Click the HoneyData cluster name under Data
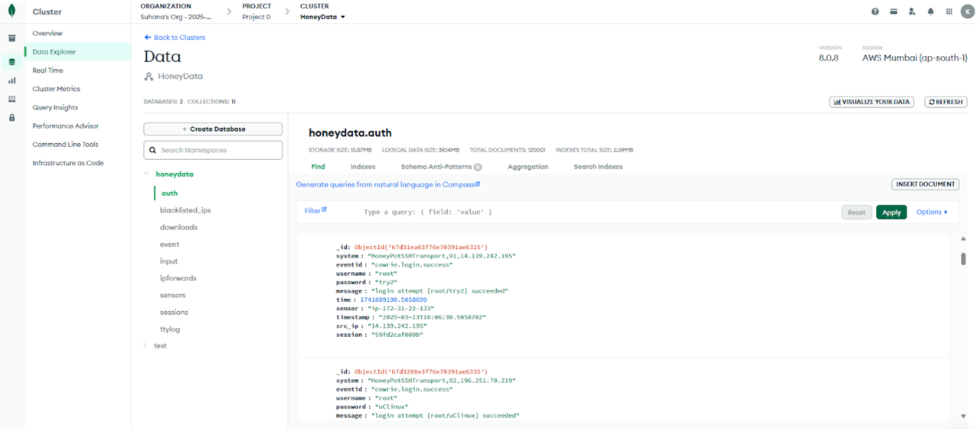The image size is (980, 429). 180,77
